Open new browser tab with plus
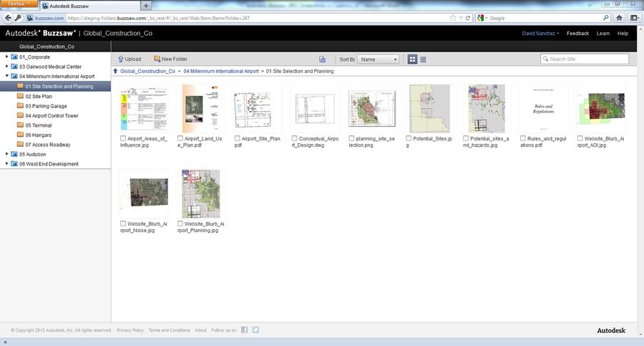This screenshot has height=346, width=644. click(x=146, y=6)
